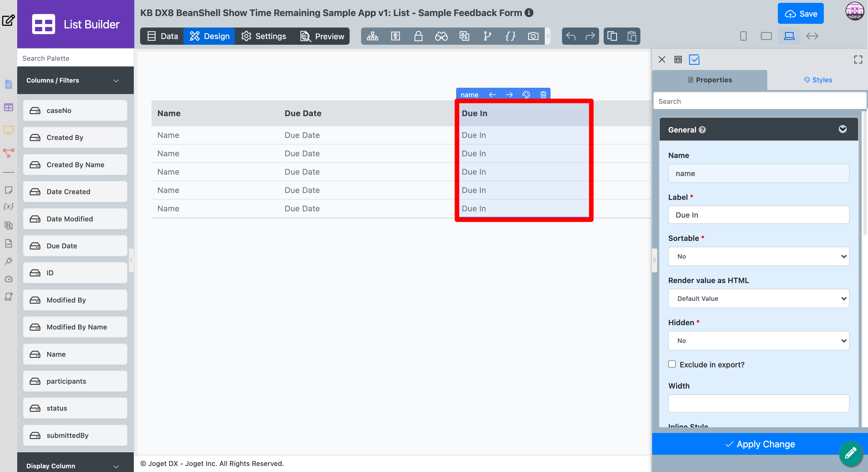The height and width of the screenshot is (472, 868).
Task: Click the Save button
Action: tap(800, 13)
